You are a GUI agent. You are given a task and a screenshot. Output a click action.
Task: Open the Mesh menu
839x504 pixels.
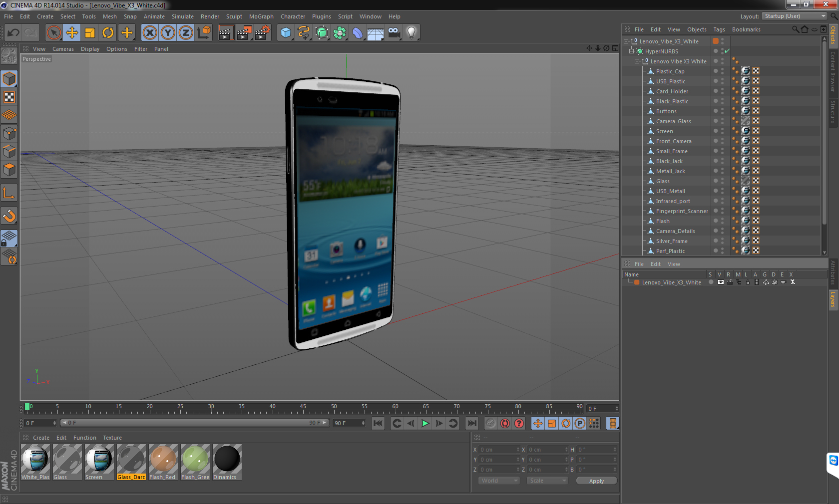109,16
